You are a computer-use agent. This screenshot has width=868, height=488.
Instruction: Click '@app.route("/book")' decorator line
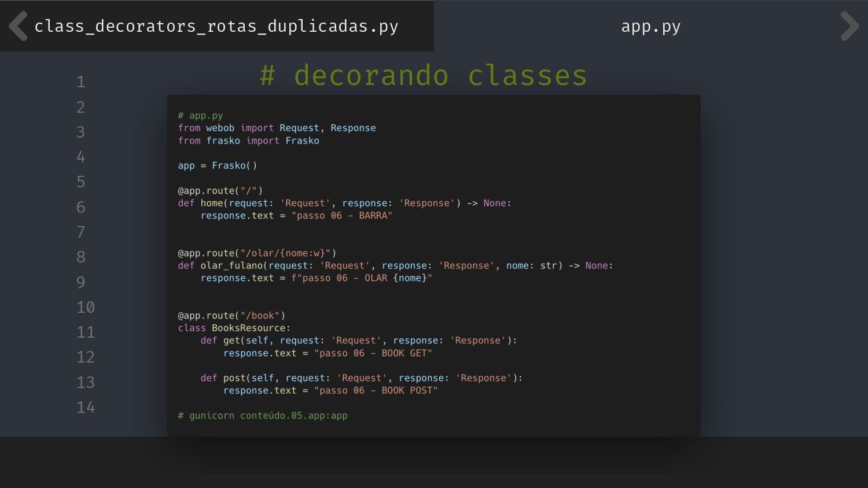point(231,316)
